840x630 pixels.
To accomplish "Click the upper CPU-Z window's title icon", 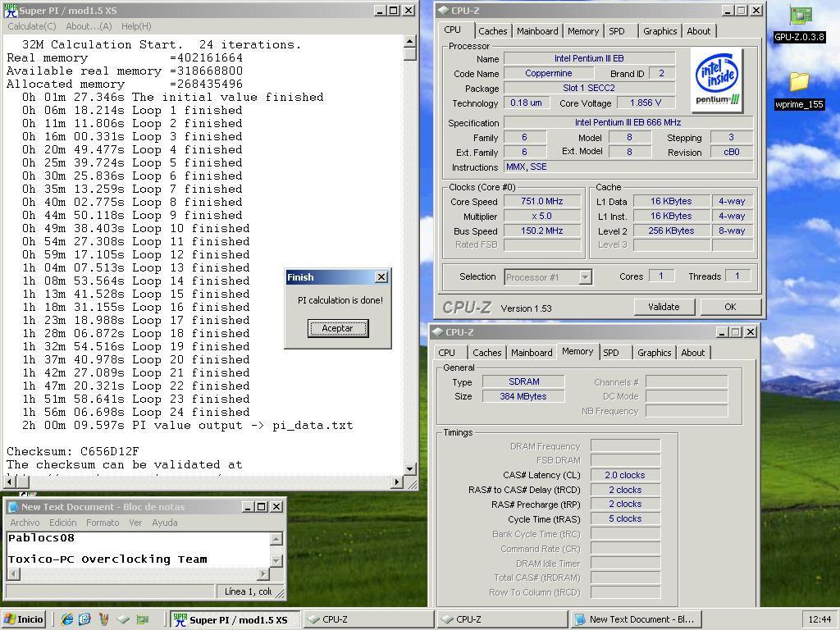I will [x=443, y=10].
